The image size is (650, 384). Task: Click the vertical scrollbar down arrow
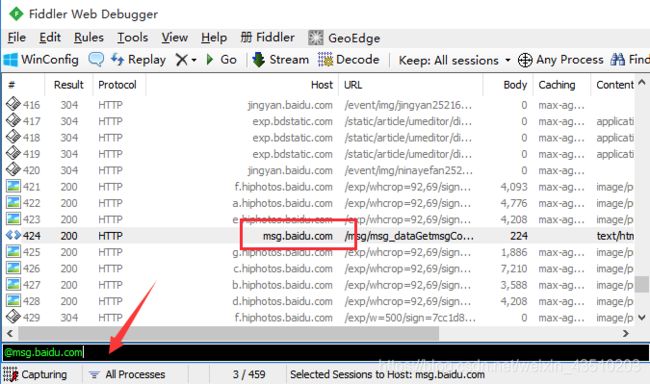tap(642, 318)
